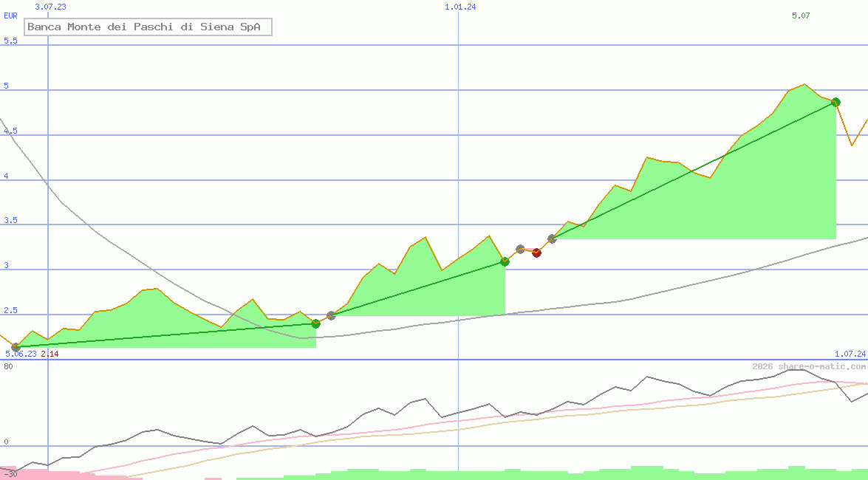The height and width of the screenshot is (480, 868).
Task: Select the red sell marker dot on the price line
Action: [536, 253]
